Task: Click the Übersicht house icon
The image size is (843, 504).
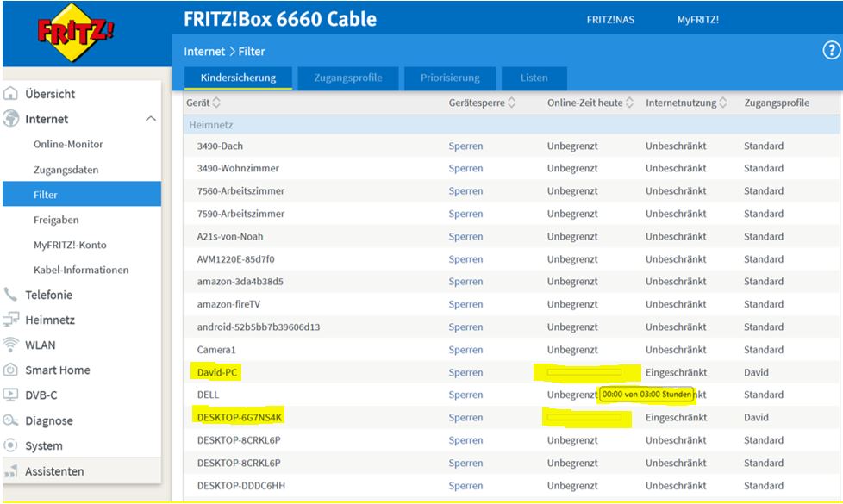Action: tap(10, 94)
